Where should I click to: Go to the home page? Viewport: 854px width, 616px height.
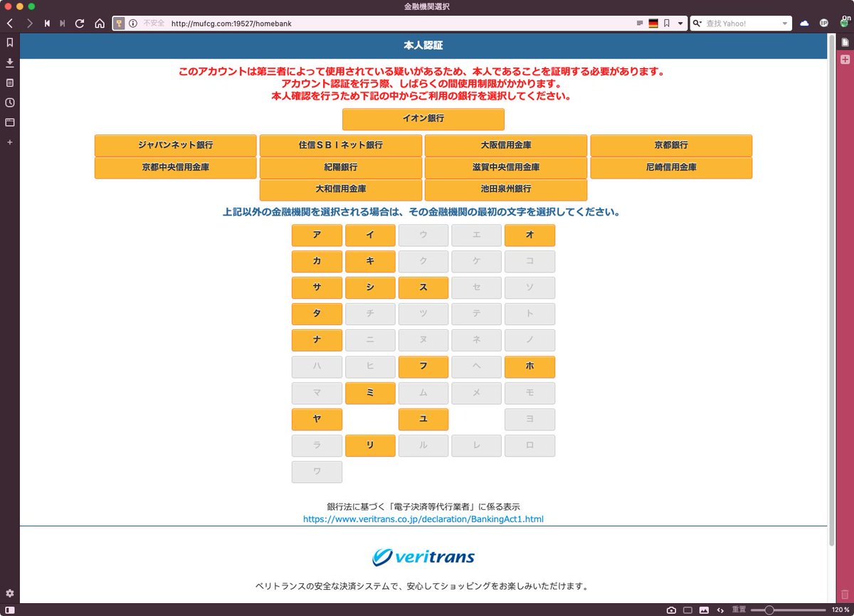click(x=100, y=23)
